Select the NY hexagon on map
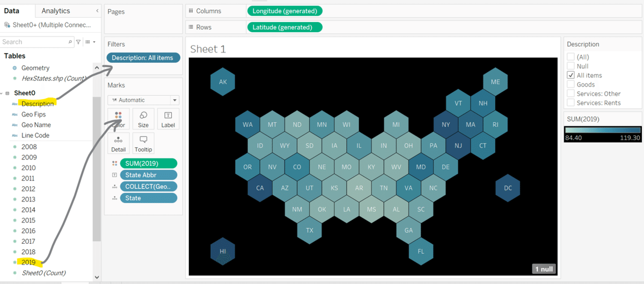This screenshot has height=284, width=644. [445, 125]
